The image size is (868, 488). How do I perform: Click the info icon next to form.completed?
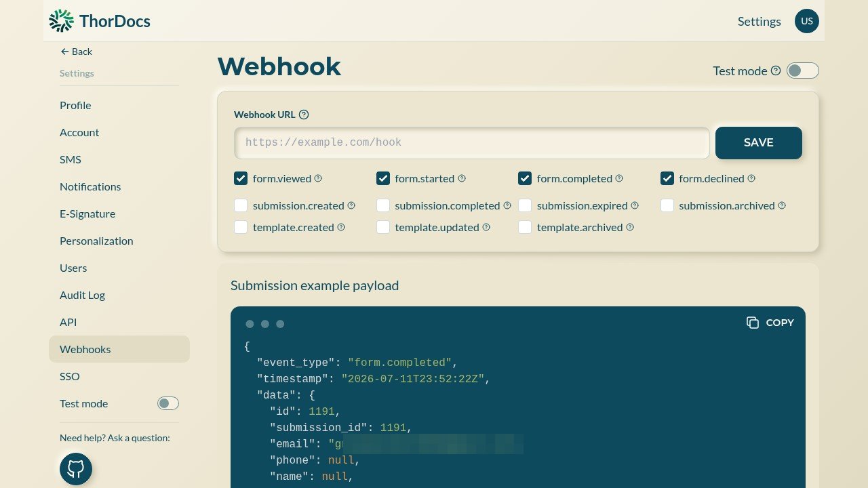(619, 178)
